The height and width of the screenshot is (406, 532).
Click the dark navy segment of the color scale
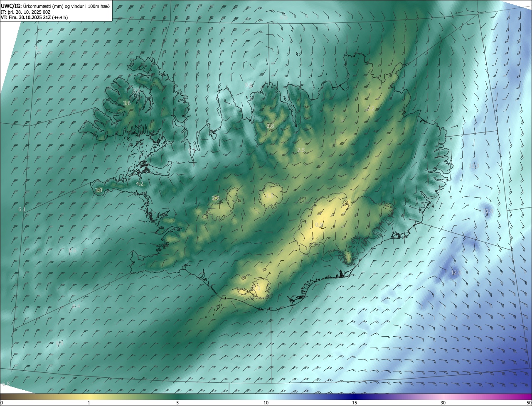[355, 396]
